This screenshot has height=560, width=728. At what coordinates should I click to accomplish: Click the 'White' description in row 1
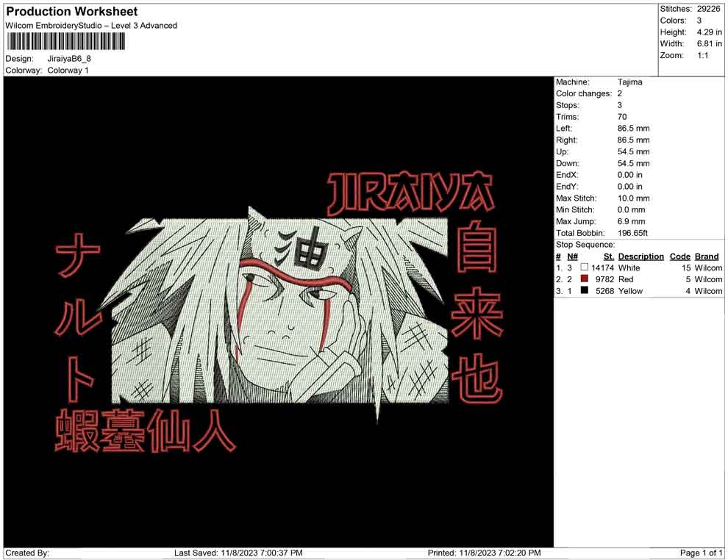629,268
